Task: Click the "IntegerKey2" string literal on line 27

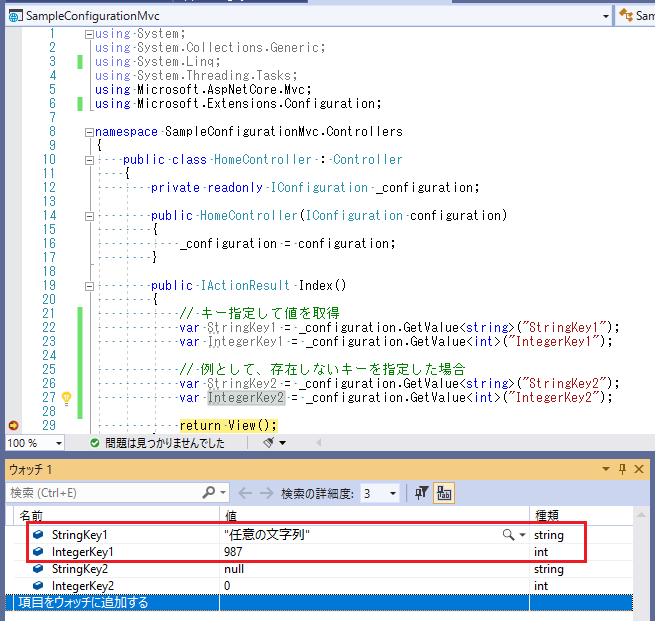Action: pos(553,398)
